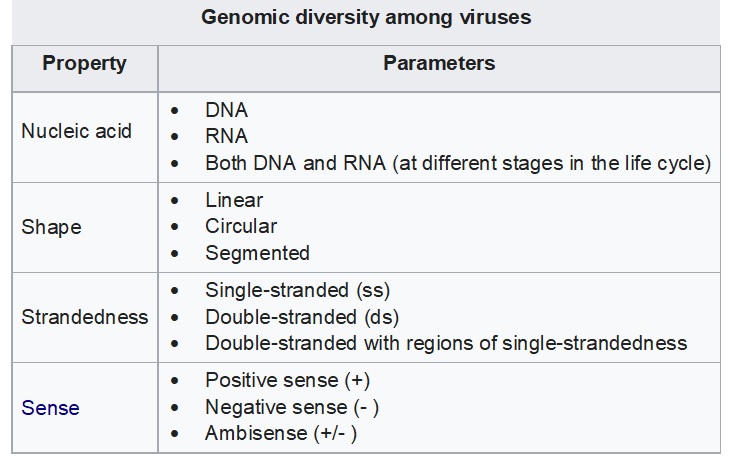Select the Nucleic acid row label

(76, 132)
